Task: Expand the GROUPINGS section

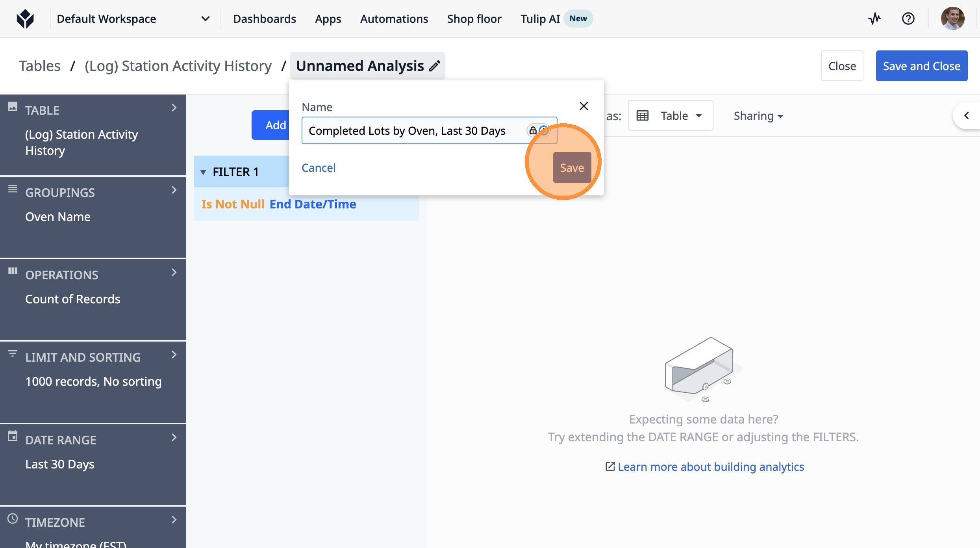Action: point(174,190)
